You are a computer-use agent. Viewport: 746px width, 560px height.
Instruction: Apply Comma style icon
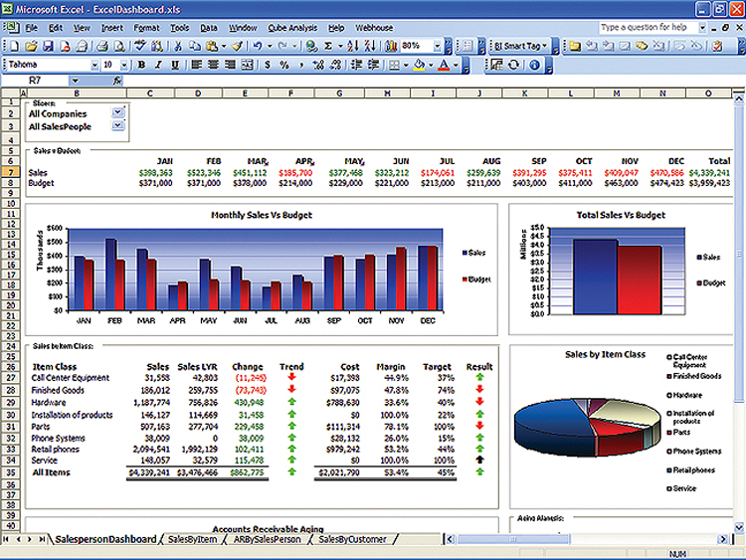tap(301, 66)
